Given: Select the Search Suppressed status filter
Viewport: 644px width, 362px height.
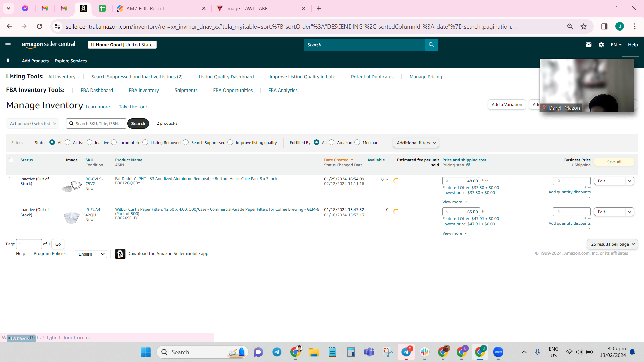Looking at the screenshot, I should click(x=185, y=142).
